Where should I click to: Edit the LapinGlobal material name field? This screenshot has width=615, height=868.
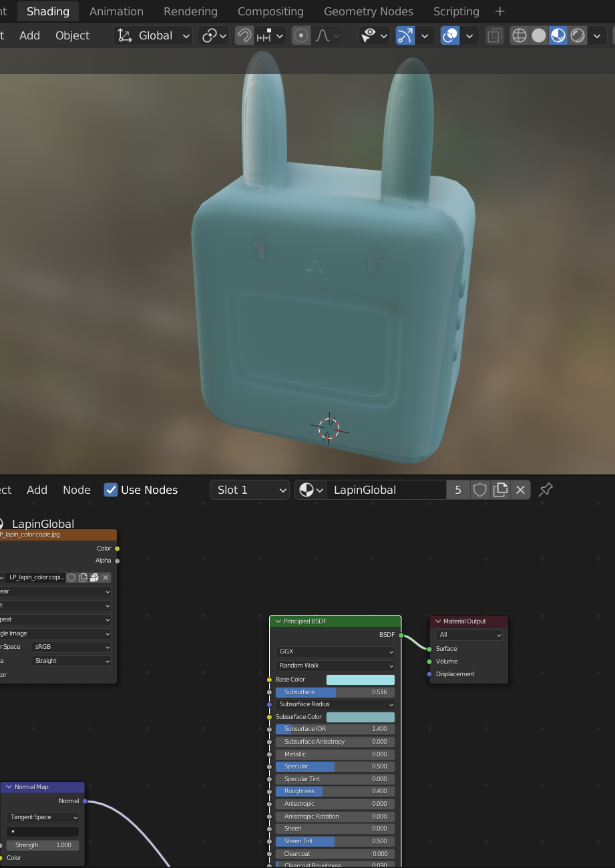[x=386, y=490]
